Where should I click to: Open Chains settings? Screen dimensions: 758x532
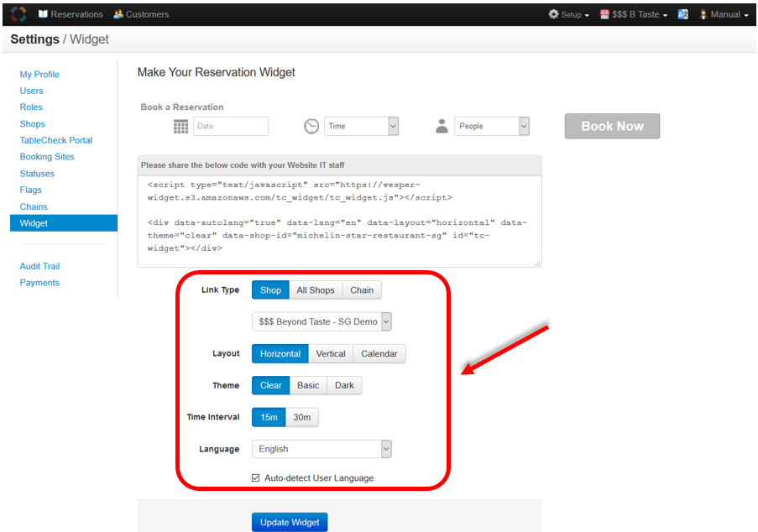[x=34, y=206]
